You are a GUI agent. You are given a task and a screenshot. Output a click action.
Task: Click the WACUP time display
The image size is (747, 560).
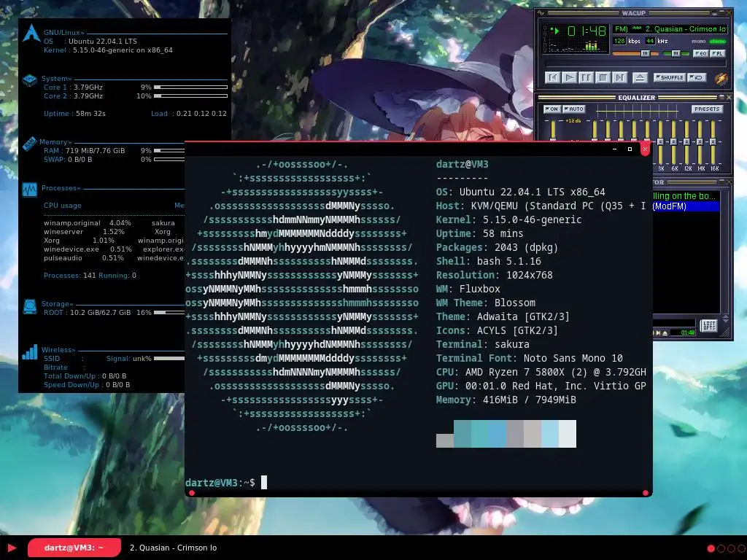pos(587,31)
